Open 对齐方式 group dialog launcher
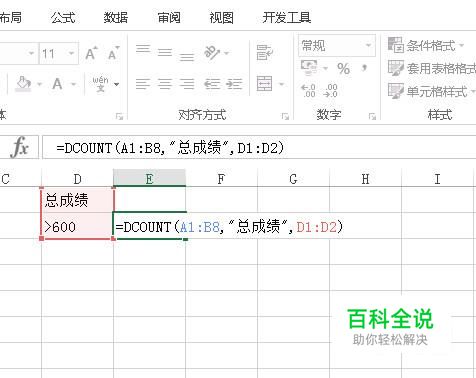The height and width of the screenshot is (378, 476). pos(285,116)
